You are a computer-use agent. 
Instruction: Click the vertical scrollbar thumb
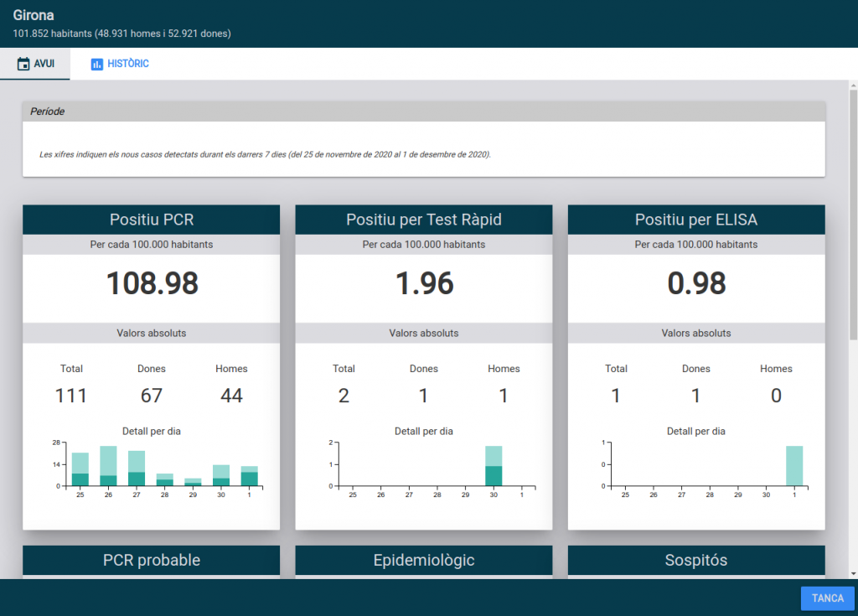(853, 215)
